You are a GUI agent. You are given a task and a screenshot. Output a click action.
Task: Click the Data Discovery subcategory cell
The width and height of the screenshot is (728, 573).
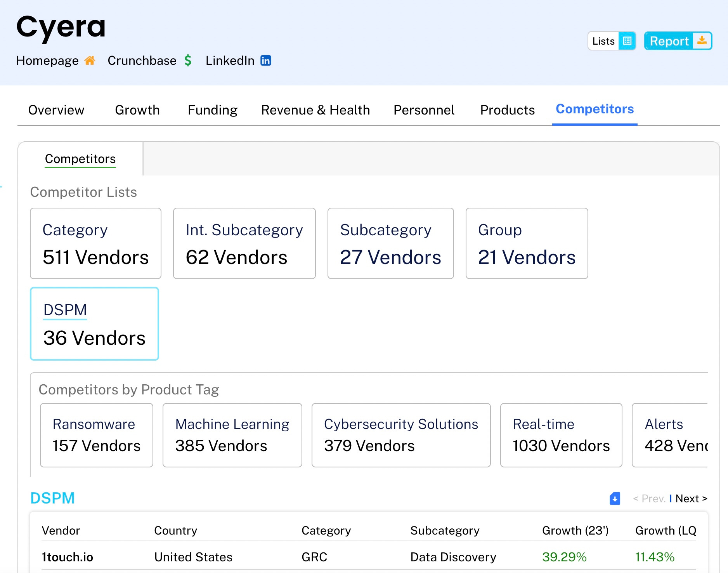(x=453, y=557)
